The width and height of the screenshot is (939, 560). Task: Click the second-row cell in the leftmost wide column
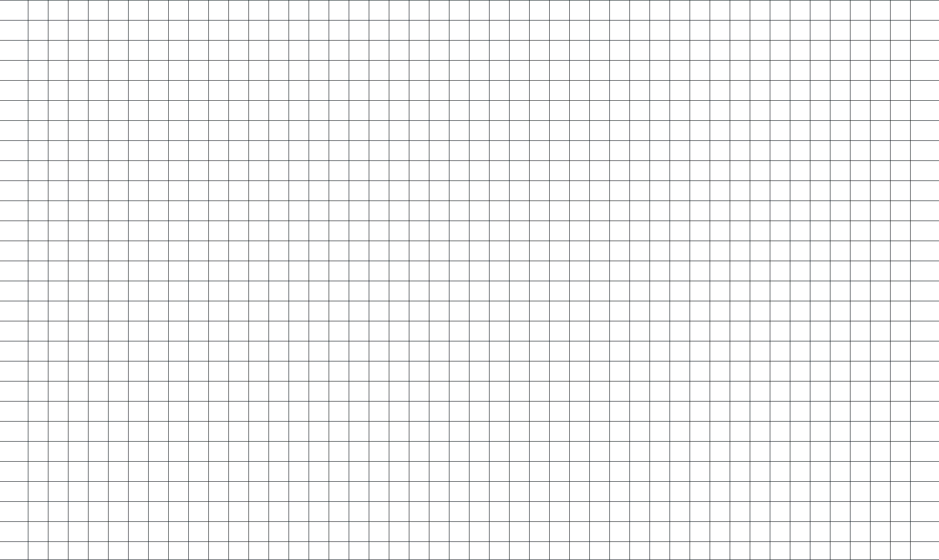14,31
